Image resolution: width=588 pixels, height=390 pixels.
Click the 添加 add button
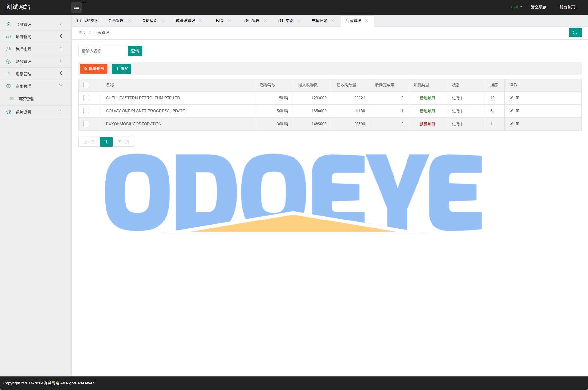(121, 69)
